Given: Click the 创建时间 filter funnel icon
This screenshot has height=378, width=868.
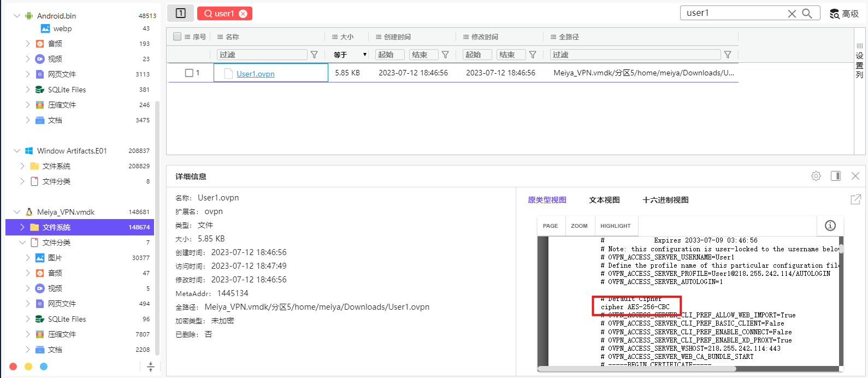Looking at the screenshot, I should tap(445, 55).
